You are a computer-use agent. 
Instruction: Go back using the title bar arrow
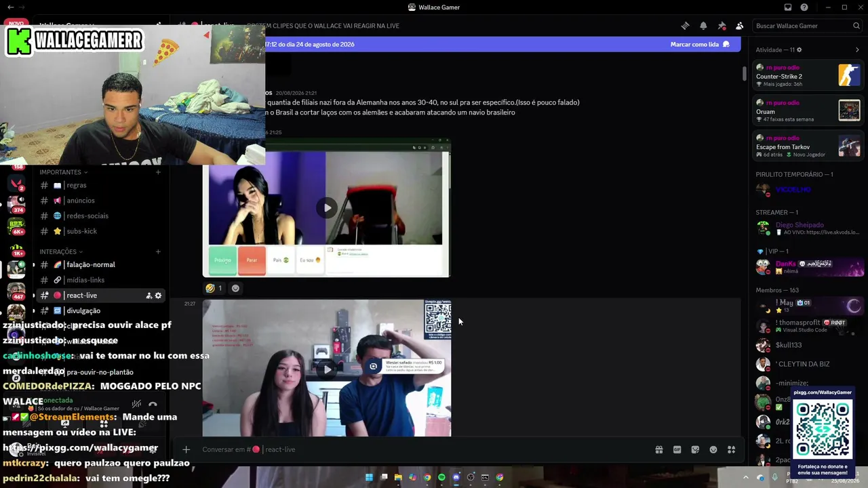[10, 7]
